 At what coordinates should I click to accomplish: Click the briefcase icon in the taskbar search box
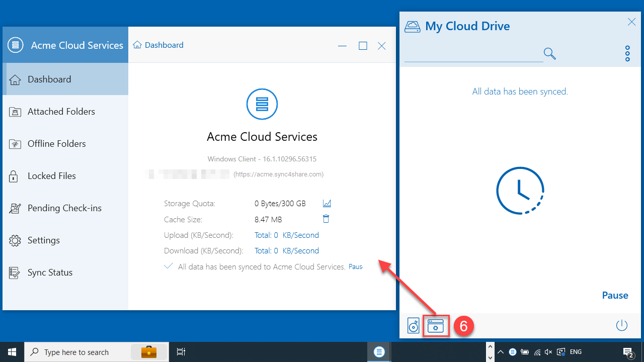click(x=148, y=351)
